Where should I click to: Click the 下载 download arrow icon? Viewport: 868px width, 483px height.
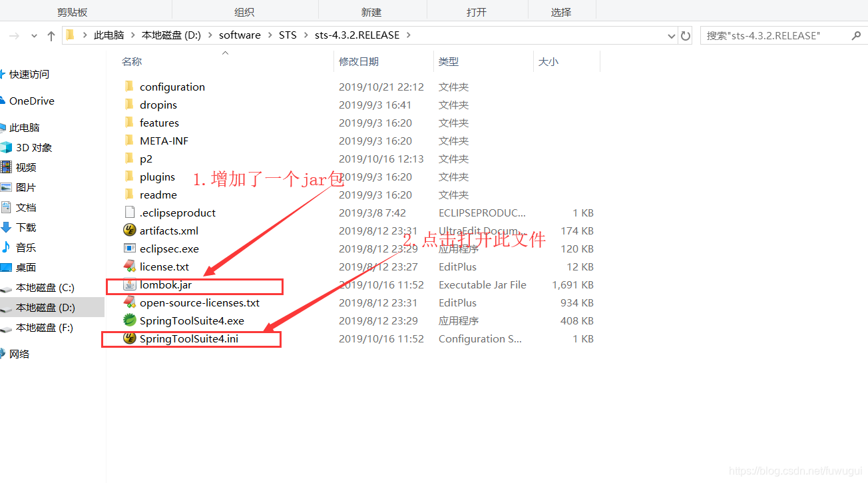pos(6,227)
